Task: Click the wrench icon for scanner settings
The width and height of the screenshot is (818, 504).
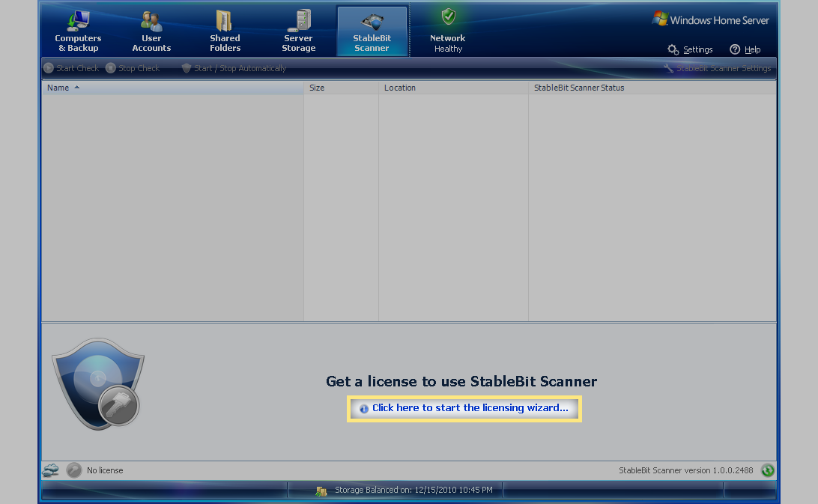Action: click(668, 68)
